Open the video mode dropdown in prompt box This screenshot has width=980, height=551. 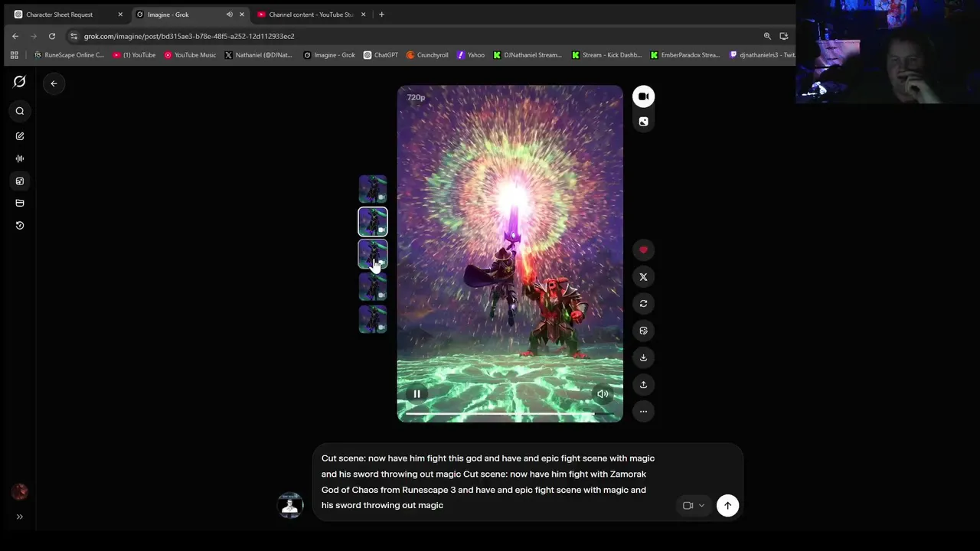point(694,506)
